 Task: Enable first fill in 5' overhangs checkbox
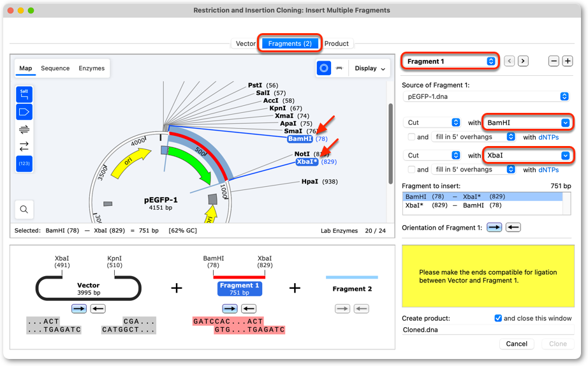[411, 137]
